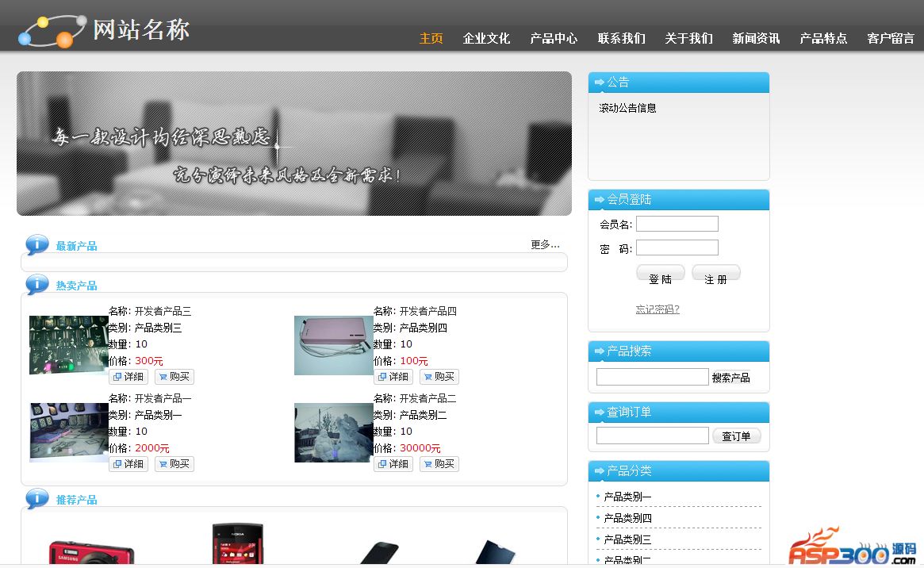Select category 产品类别三 in sidebar
Viewport: 924px width, 568px height.
[627, 539]
